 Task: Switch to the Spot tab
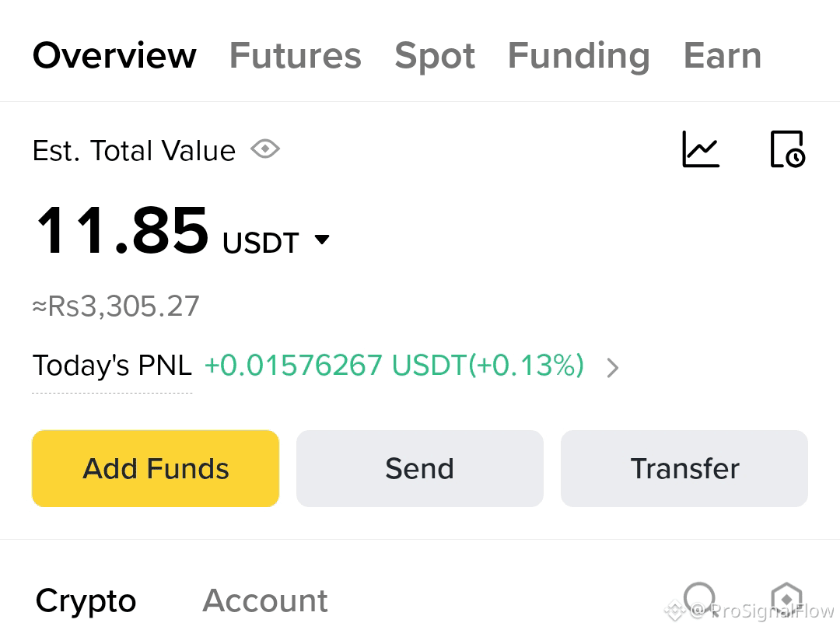(435, 56)
